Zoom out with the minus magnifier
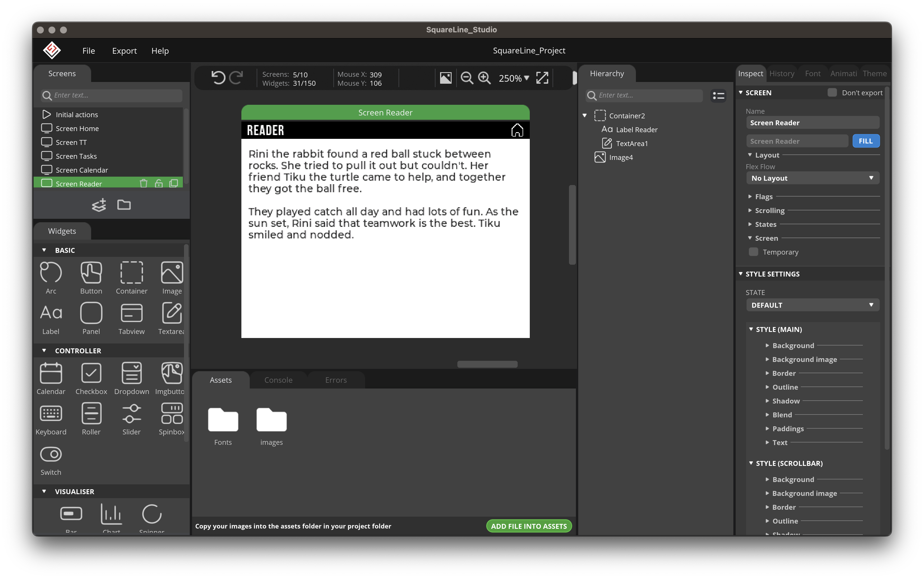The image size is (924, 579). coord(466,78)
